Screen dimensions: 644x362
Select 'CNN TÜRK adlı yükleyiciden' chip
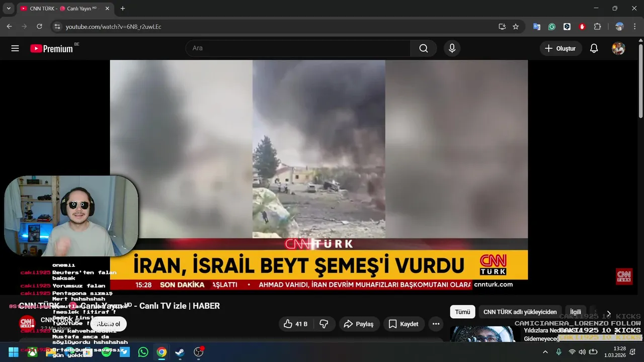520,312
